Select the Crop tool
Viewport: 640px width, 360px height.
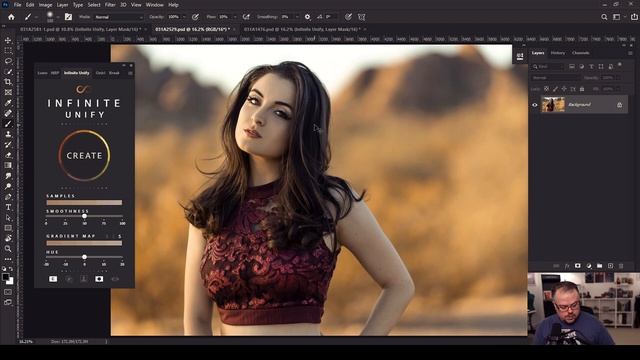[8, 82]
